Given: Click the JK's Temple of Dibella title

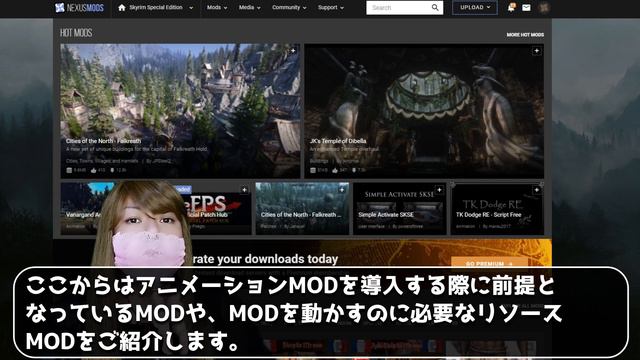Looking at the screenshot, I should coord(338,141).
